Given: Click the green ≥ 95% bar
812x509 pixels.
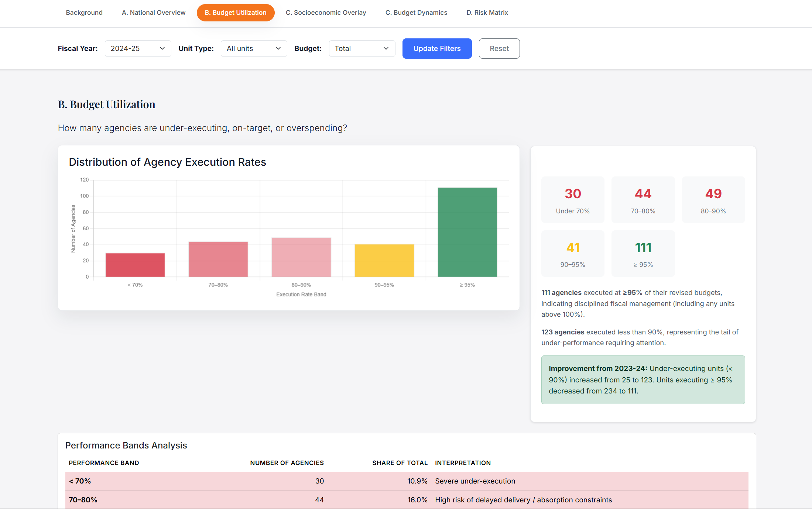Looking at the screenshot, I should tap(467, 232).
